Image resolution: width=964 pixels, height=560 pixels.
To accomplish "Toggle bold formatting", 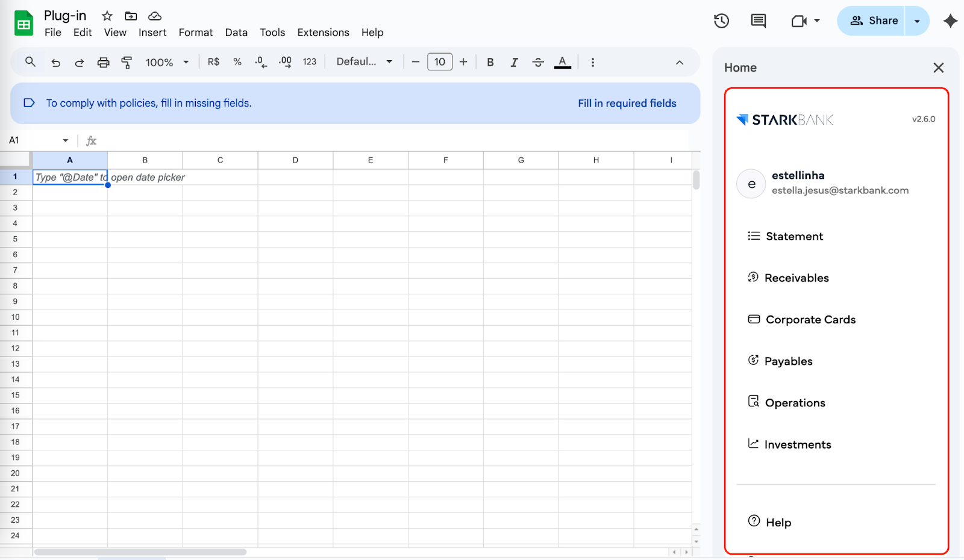I will [490, 62].
